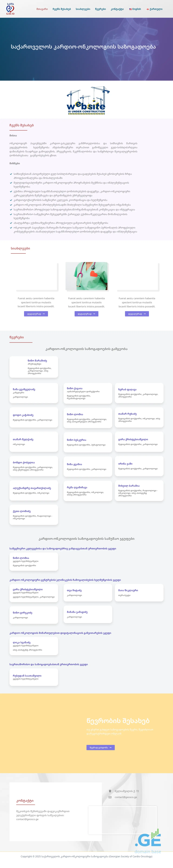Go to ჩვენს შესახებ in navigation
173x868 pixels.
[62, 9]
